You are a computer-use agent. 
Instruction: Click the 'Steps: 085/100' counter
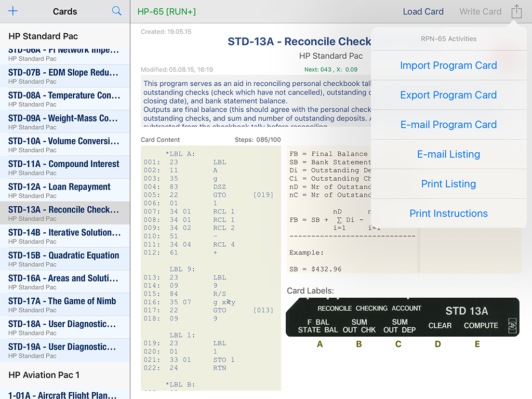pyautogui.click(x=258, y=140)
